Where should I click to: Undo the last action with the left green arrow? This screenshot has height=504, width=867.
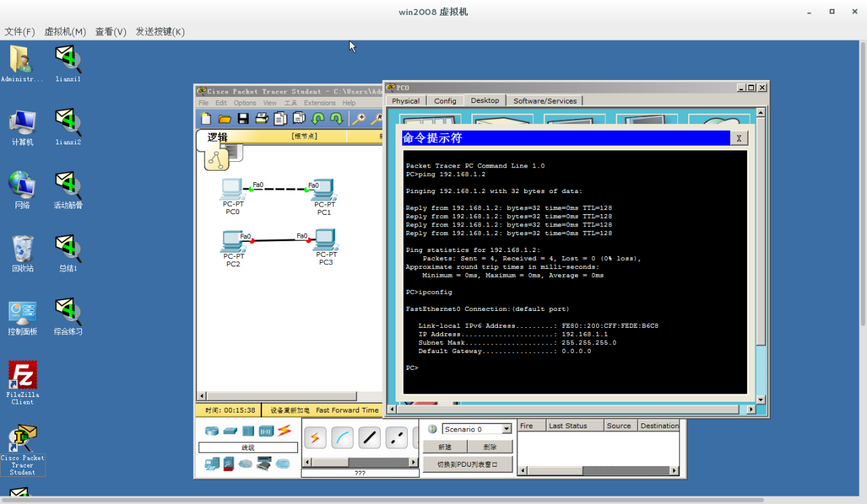point(318,119)
